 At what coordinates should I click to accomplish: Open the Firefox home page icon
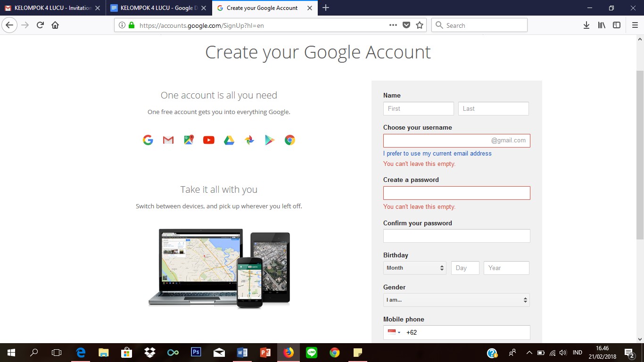55,25
